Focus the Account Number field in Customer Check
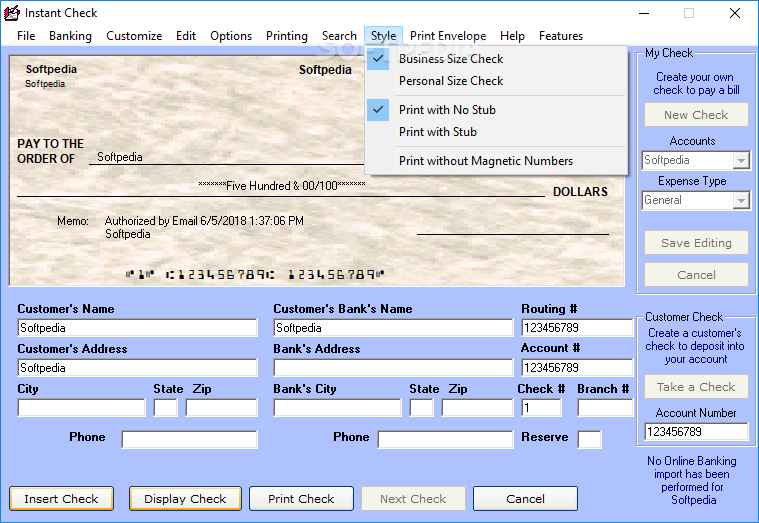 696,431
